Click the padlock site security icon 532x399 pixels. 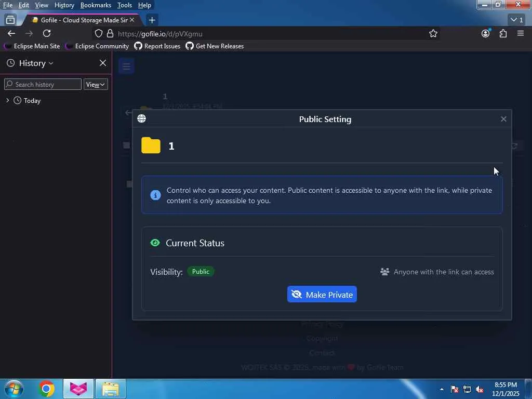tap(110, 34)
